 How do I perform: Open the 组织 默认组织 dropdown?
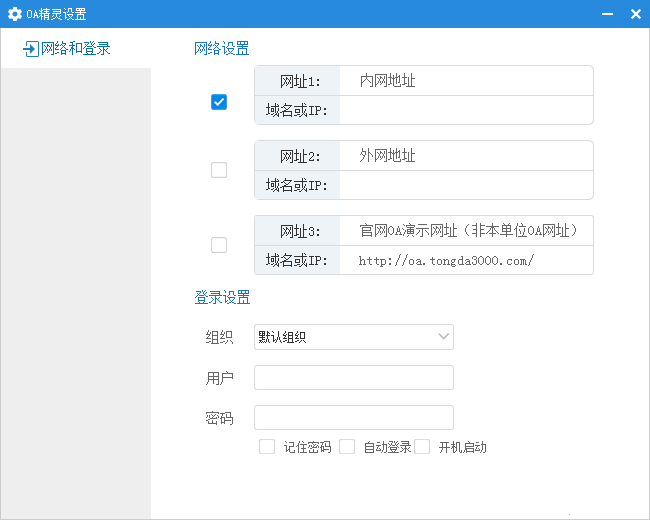354,337
